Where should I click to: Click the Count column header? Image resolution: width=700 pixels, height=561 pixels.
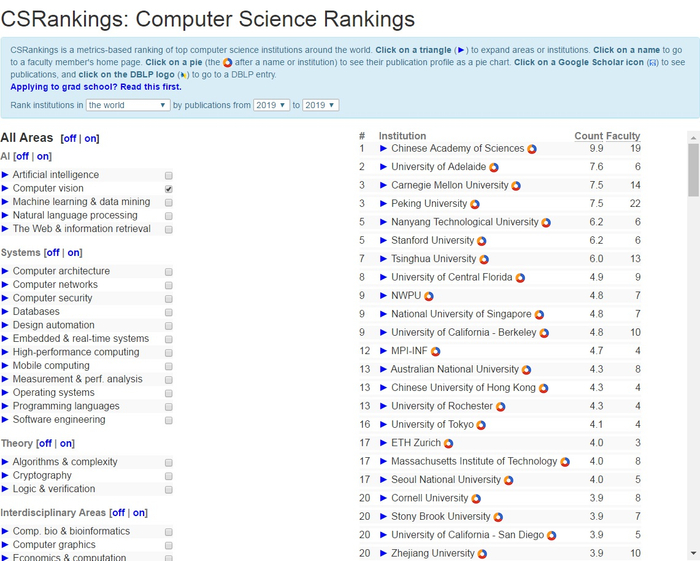[588, 136]
